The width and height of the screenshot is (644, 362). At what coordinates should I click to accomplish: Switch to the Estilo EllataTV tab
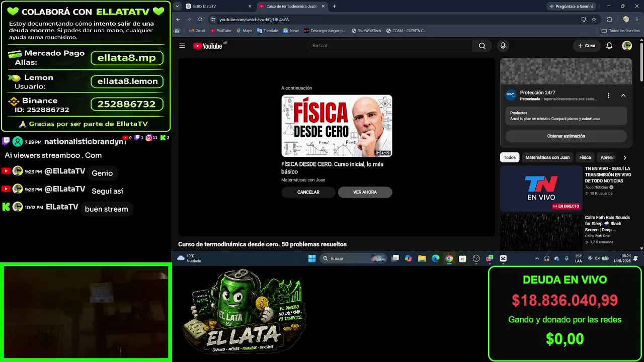[218, 6]
